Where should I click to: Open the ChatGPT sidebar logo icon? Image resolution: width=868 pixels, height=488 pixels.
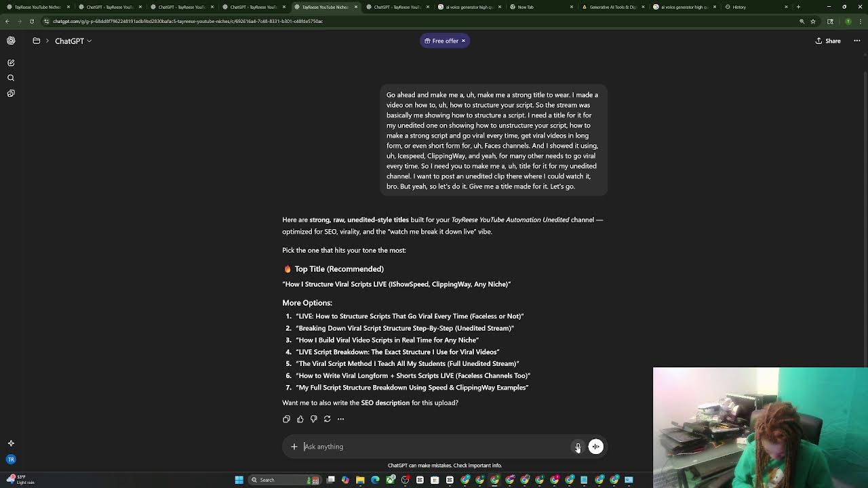[11, 41]
